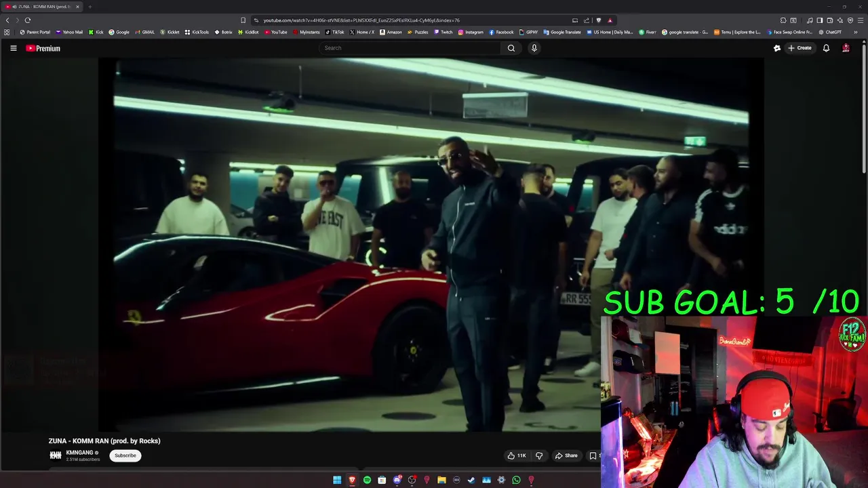
Task: Open the Windows Start button
Action: click(337, 480)
